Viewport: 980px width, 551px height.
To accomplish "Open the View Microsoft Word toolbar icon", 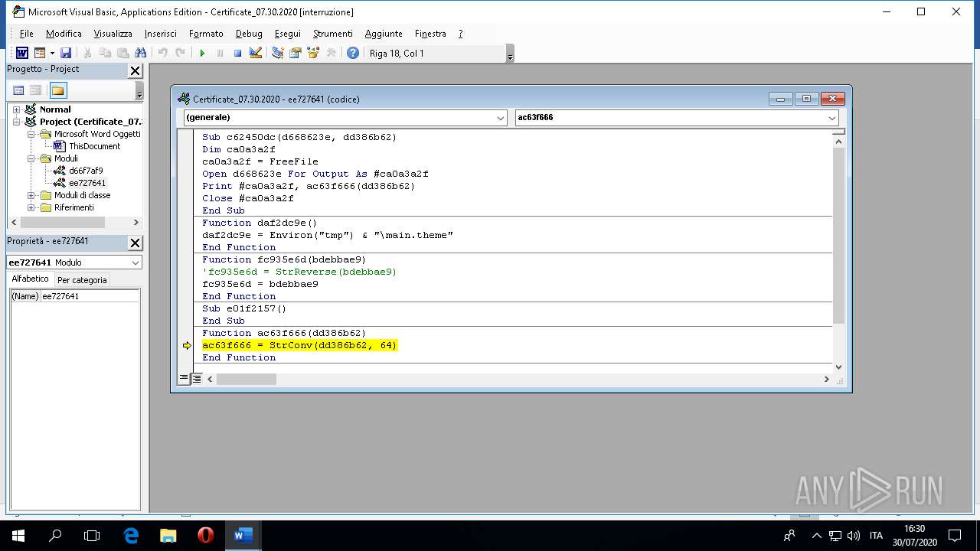I will coord(22,53).
